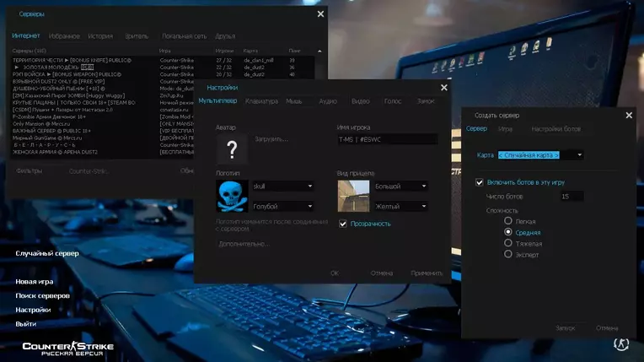
Task: Open Клавиатура tab in Настройки
Action: (x=261, y=101)
